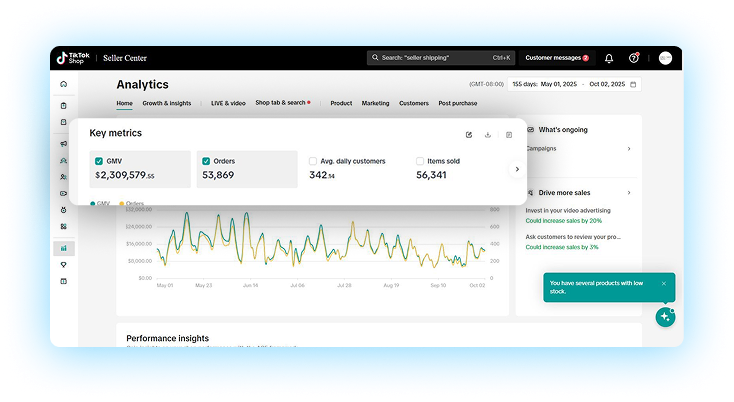
Task: Open Customer messages
Action: (x=556, y=58)
